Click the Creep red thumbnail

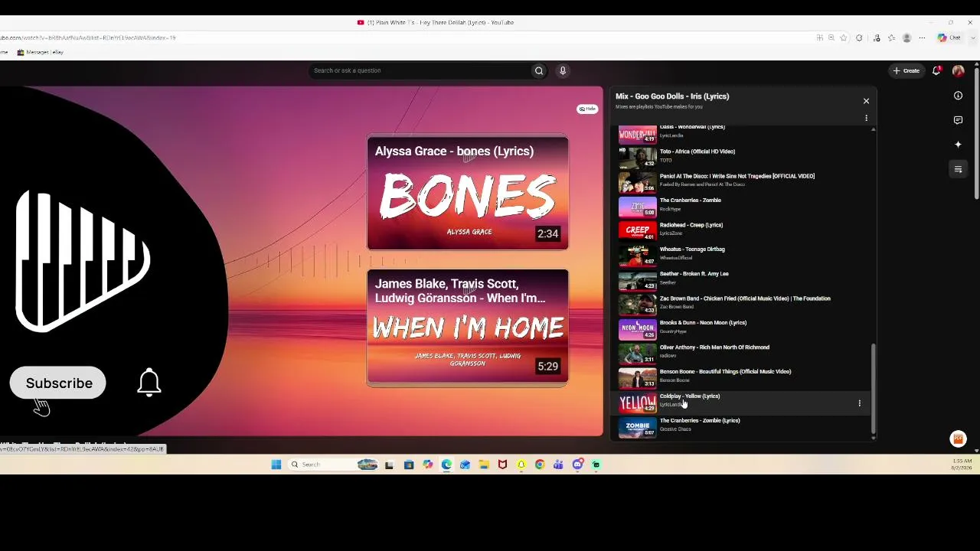[638, 230]
